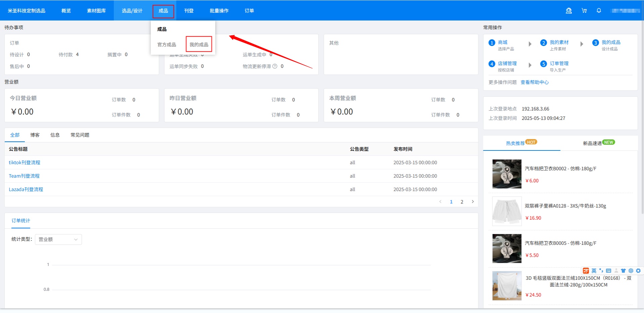Click the 查看帮助中心 link

[535, 82]
